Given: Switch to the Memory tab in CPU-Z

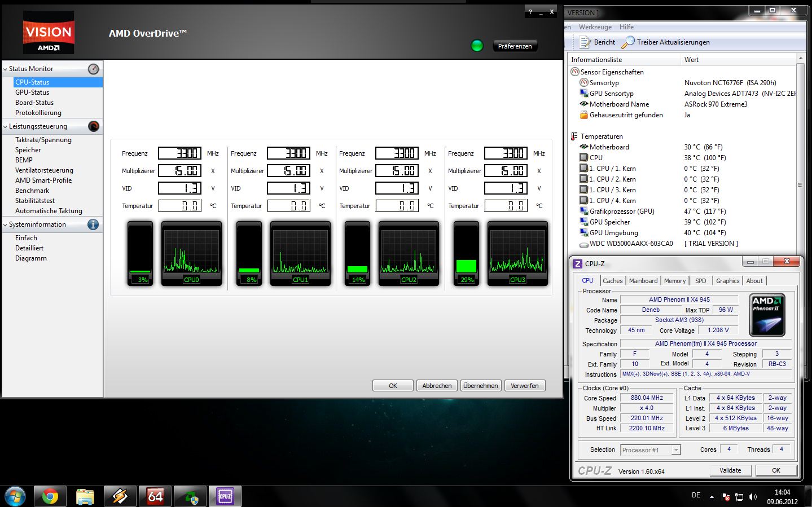Looking at the screenshot, I should [x=675, y=281].
